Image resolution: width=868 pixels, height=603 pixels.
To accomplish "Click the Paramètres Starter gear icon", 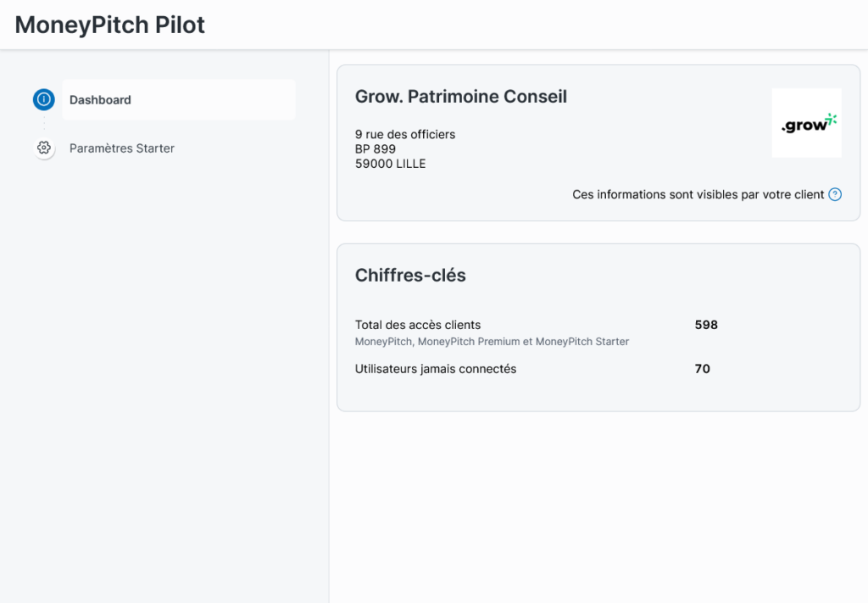I will click(44, 148).
